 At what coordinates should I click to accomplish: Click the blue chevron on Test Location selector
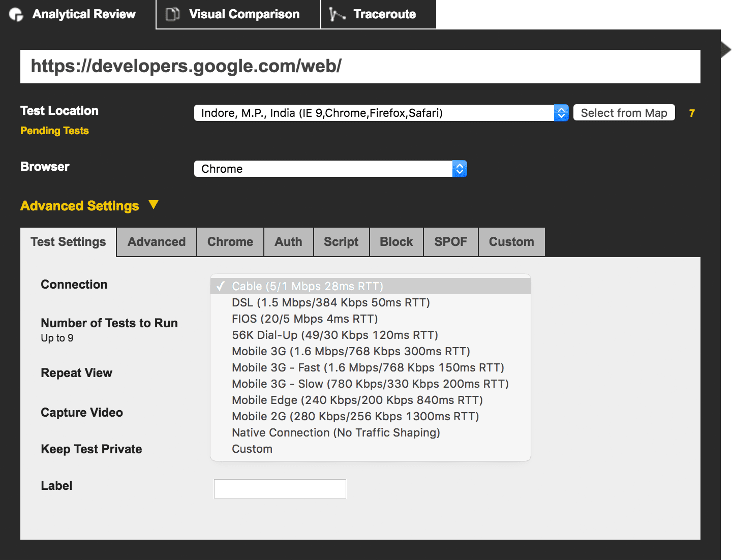[561, 112]
